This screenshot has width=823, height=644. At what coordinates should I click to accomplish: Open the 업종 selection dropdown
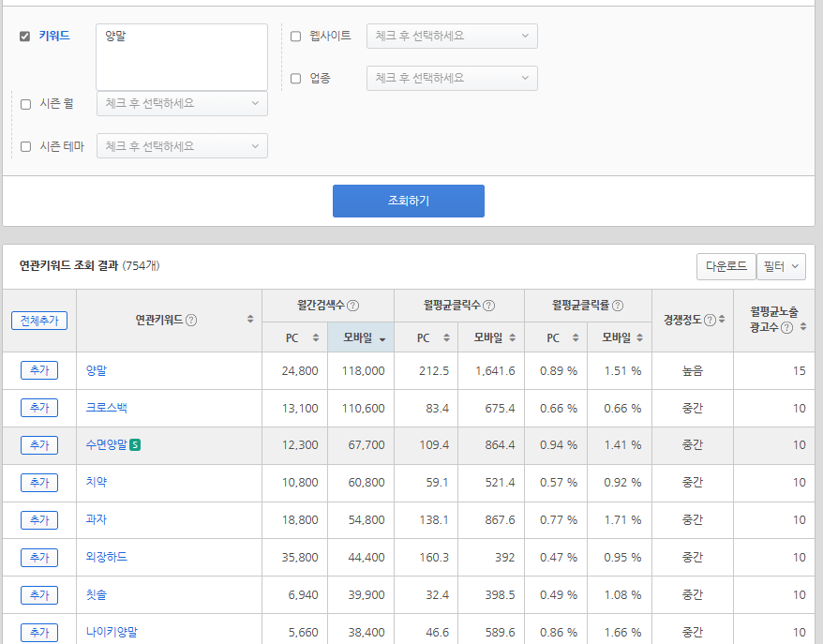click(x=451, y=79)
